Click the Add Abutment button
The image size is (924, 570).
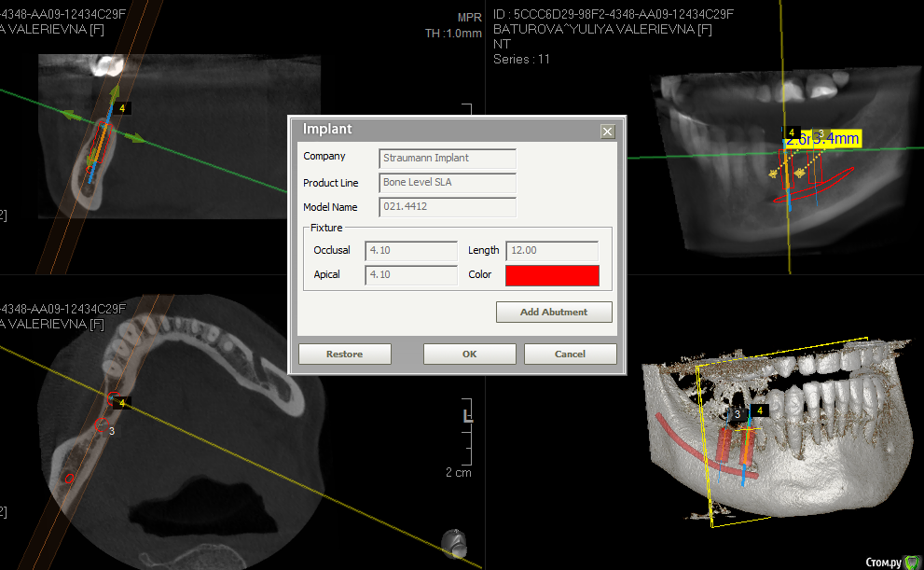(554, 312)
